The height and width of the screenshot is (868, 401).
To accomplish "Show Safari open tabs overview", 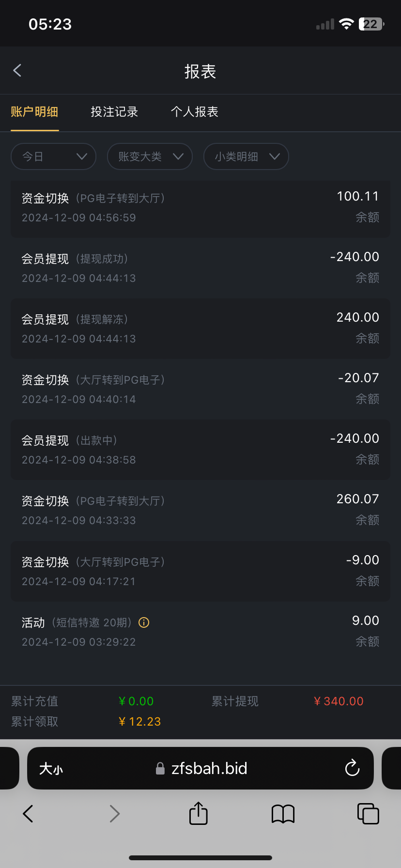I will coord(368,814).
